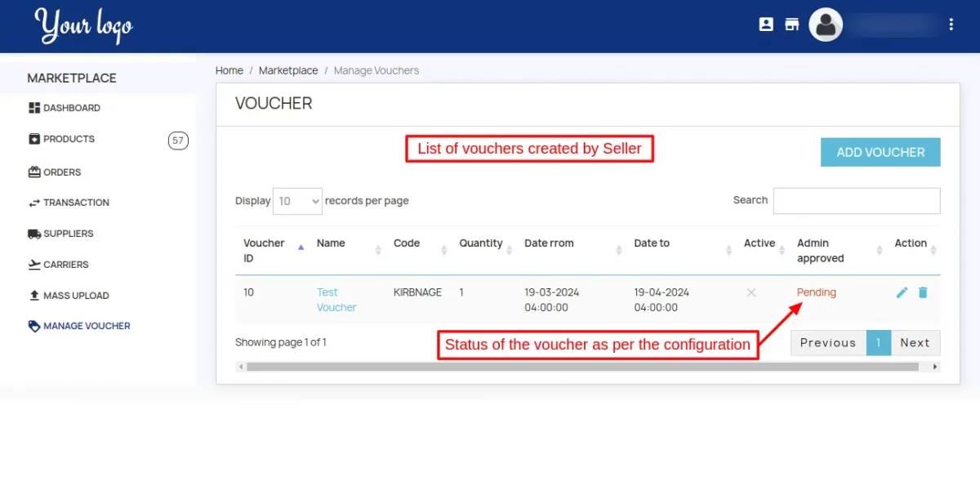Open Mass Upload from the sidebar
The image size is (980, 495).
(75, 296)
